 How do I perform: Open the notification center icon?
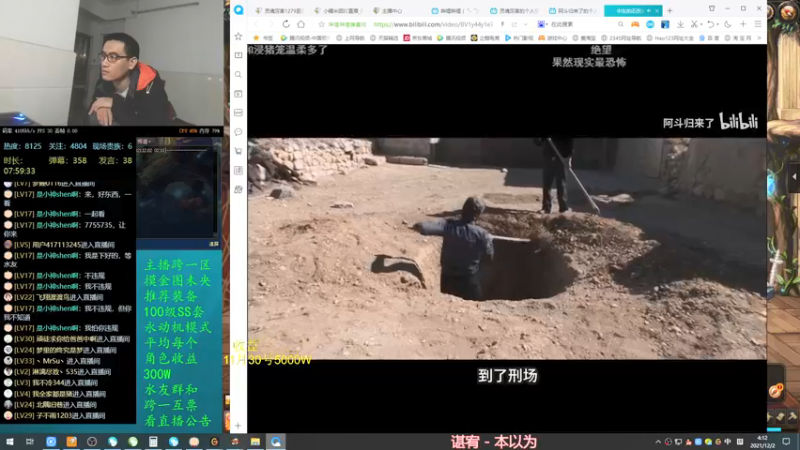coord(786,441)
